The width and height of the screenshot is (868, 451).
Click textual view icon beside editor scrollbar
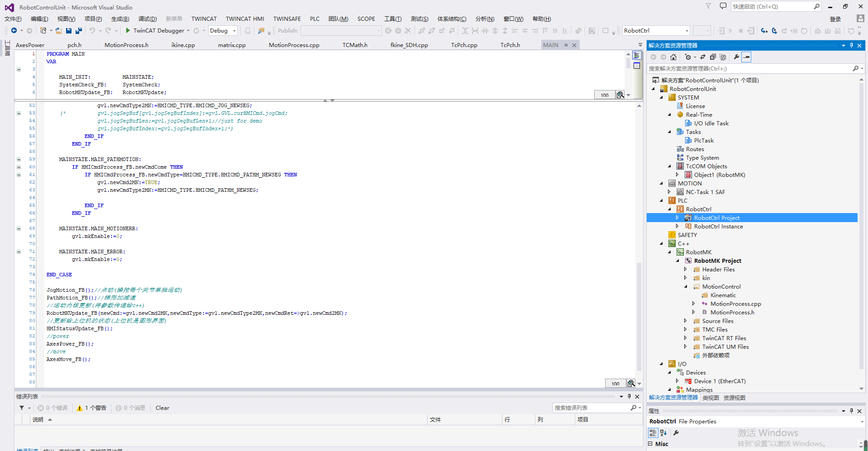637,55
